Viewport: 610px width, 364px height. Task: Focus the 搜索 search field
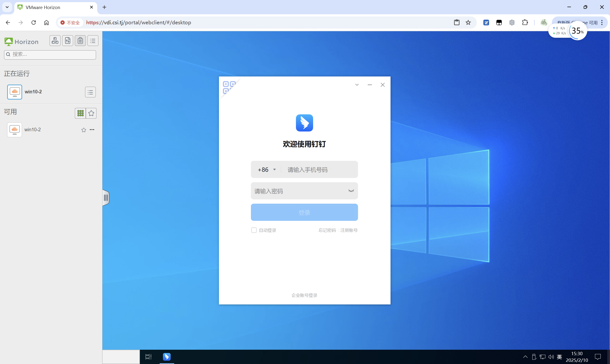pos(50,55)
